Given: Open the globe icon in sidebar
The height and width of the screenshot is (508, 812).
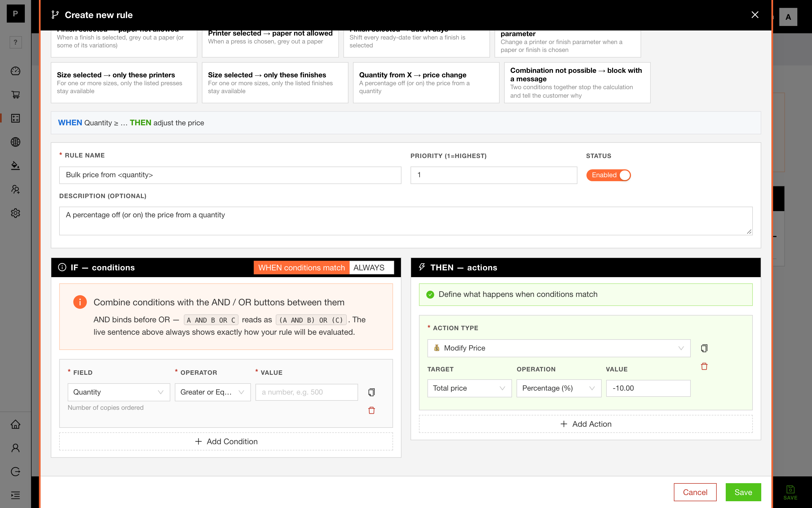Looking at the screenshot, I should 16,142.
